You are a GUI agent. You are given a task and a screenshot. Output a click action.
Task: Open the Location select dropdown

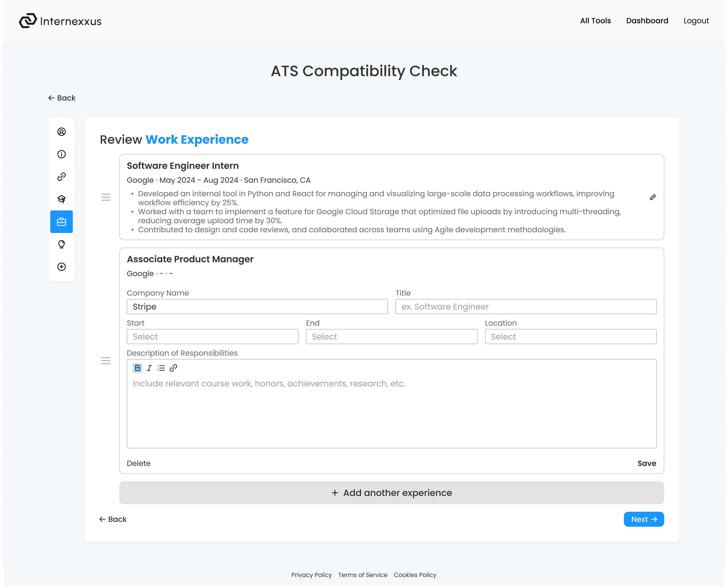(x=571, y=337)
